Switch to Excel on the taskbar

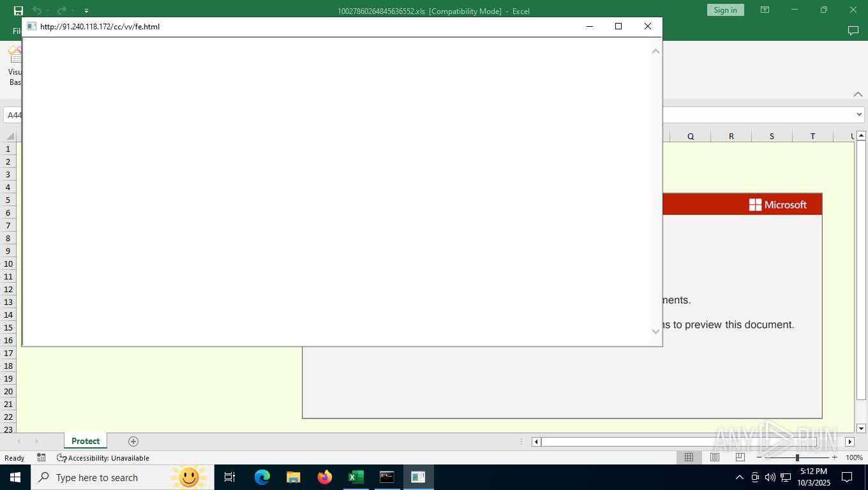pos(355,477)
